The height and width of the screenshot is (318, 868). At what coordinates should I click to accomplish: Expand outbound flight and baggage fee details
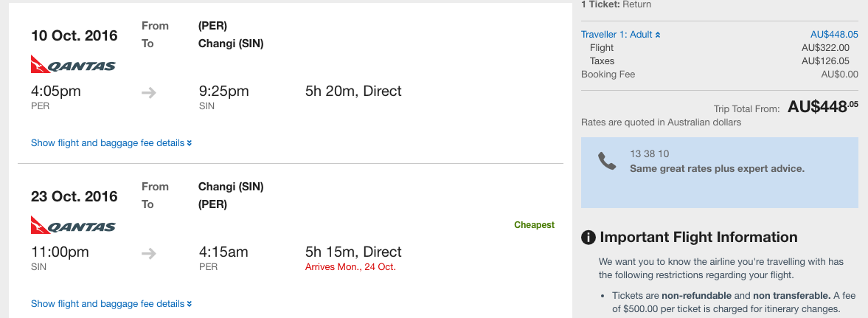coord(111,143)
